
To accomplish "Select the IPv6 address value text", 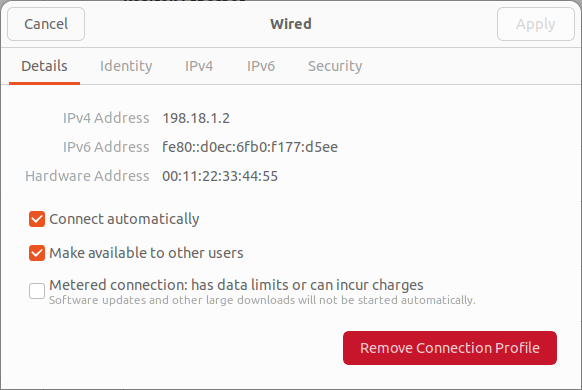I will tap(250, 147).
